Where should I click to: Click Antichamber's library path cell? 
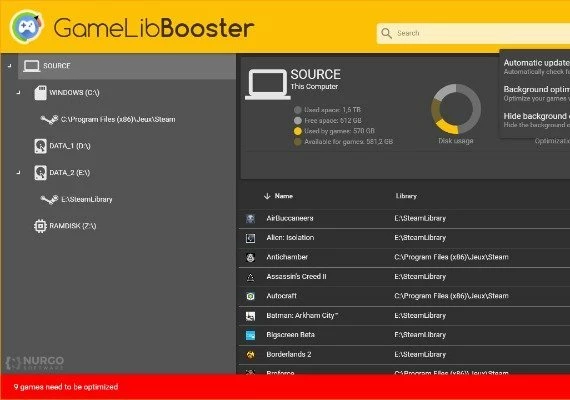pyautogui.click(x=451, y=257)
